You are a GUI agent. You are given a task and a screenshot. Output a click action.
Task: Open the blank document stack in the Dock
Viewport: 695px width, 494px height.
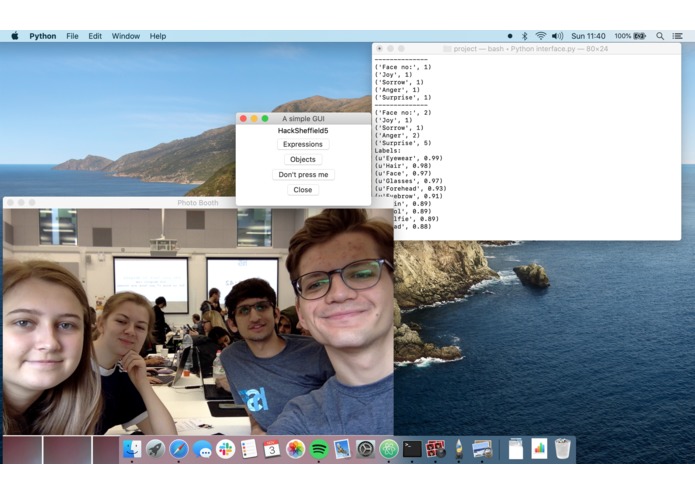(x=515, y=448)
